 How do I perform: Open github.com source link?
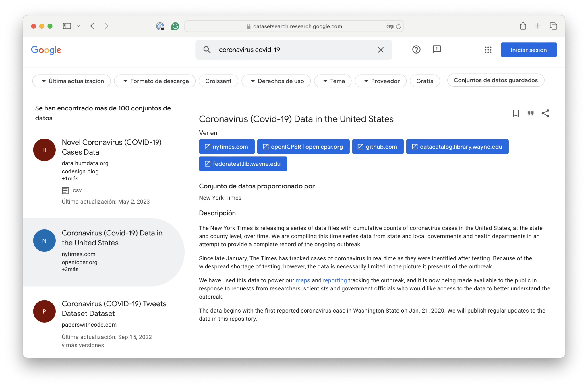[x=378, y=147]
